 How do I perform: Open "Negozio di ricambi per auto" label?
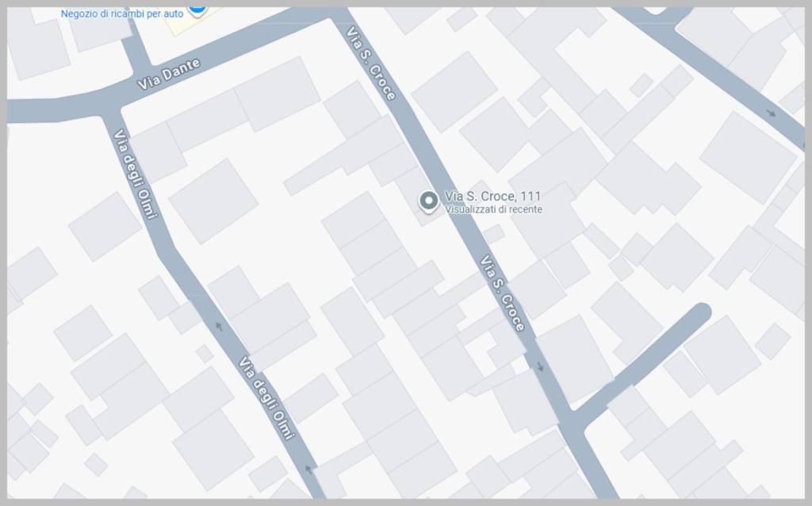coord(121,13)
